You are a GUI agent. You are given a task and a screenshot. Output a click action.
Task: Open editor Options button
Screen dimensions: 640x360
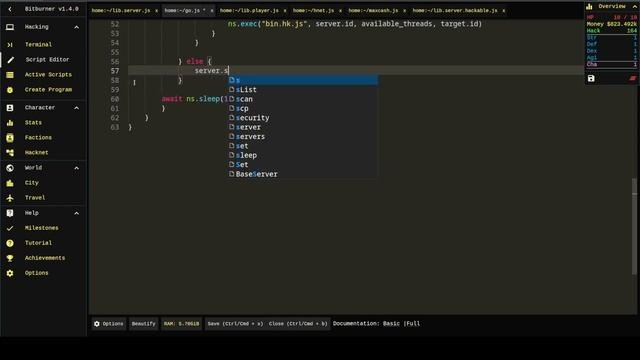click(x=109, y=324)
